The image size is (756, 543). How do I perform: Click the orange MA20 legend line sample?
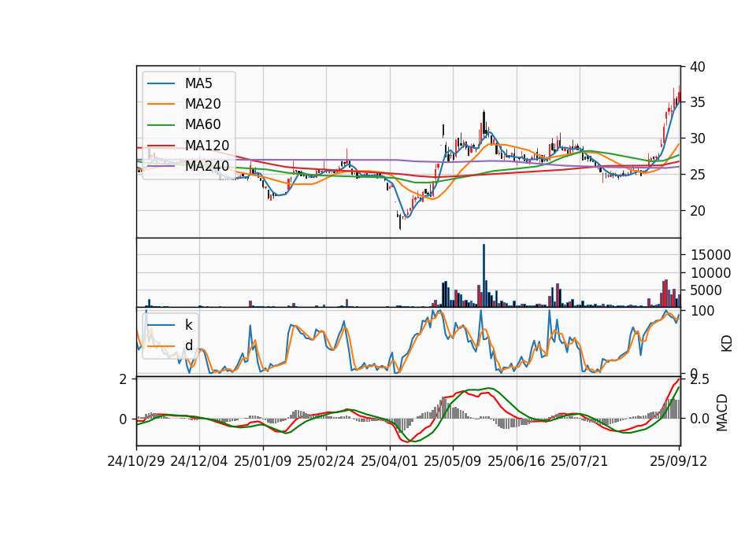click(161, 104)
